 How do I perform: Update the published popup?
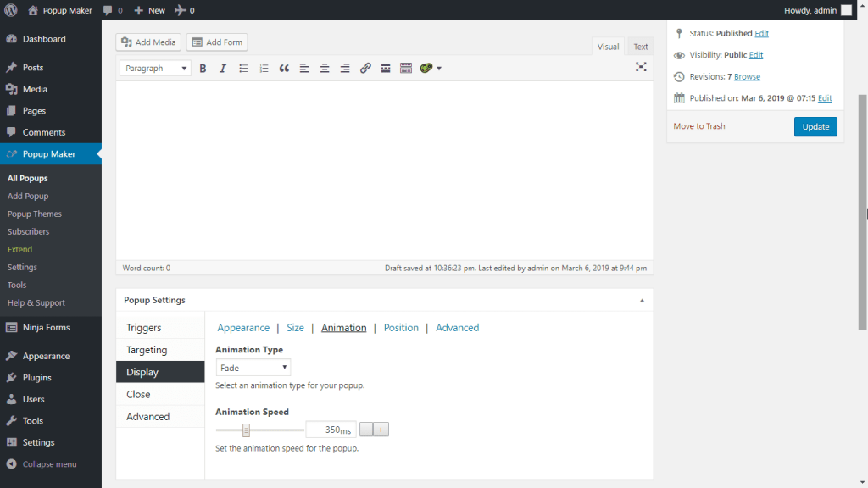[x=815, y=126]
